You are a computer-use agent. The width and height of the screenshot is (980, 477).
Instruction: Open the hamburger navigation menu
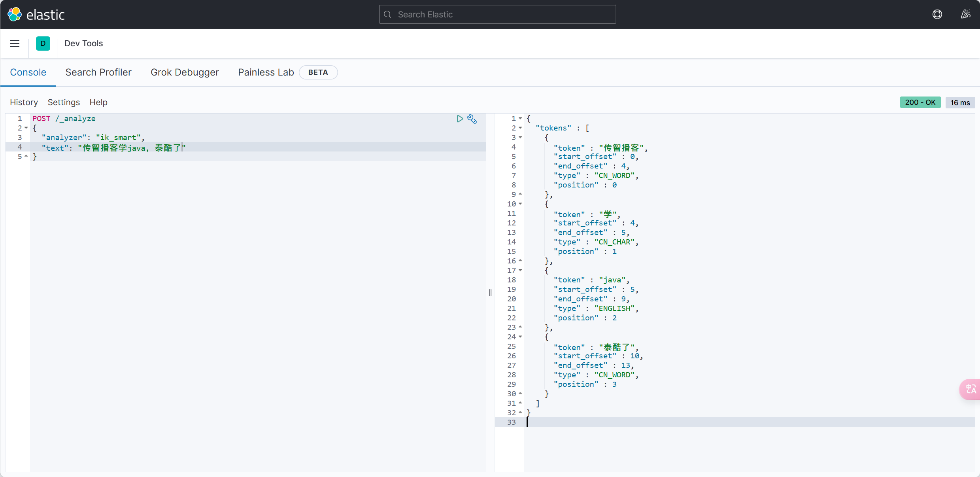[15, 44]
